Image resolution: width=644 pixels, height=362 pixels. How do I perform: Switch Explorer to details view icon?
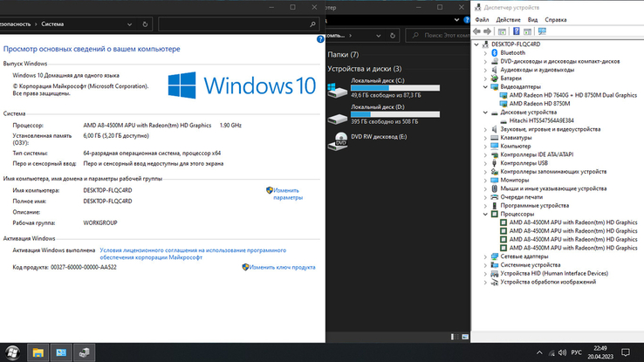455,337
